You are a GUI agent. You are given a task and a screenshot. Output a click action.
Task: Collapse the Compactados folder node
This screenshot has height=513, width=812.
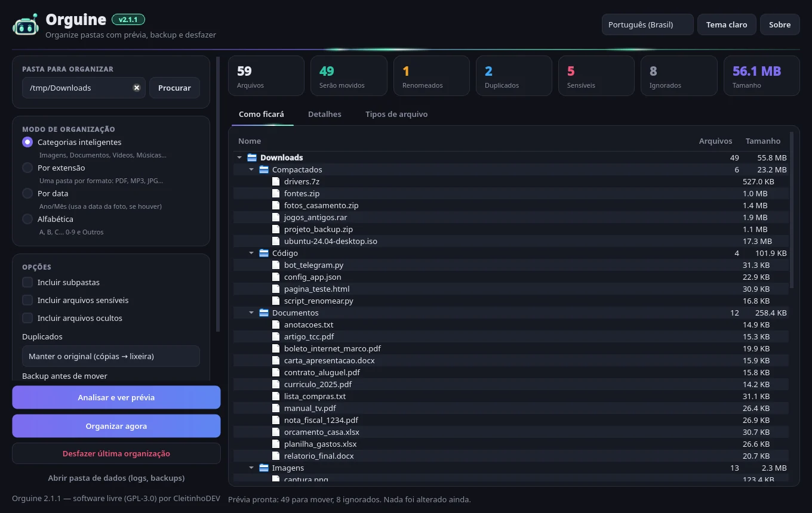point(251,169)
